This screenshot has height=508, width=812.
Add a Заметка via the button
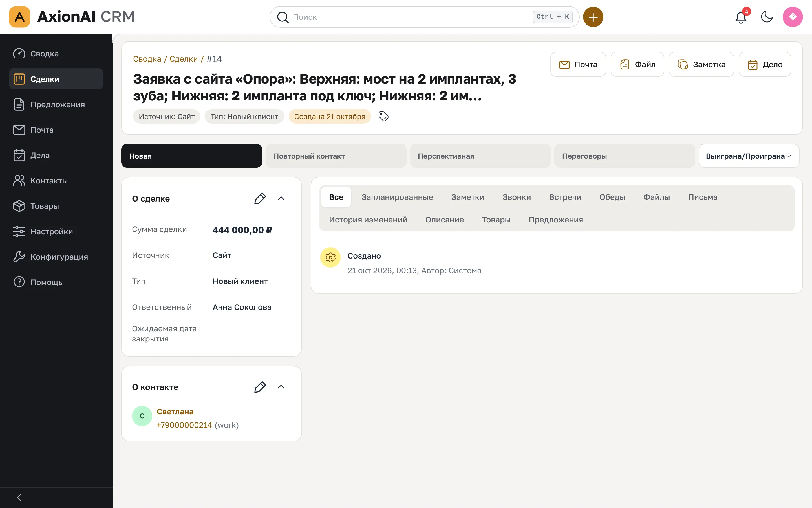(x=701, y=65)
